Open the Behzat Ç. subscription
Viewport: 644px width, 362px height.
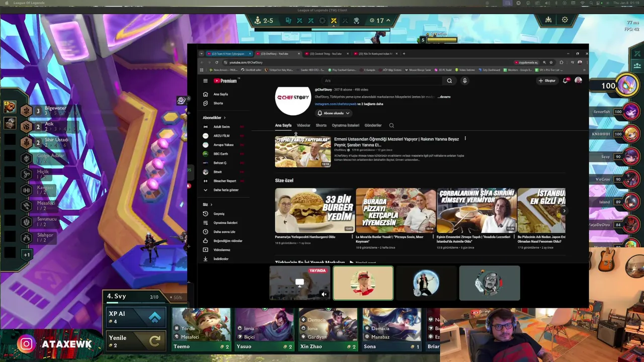click(220, 163)
